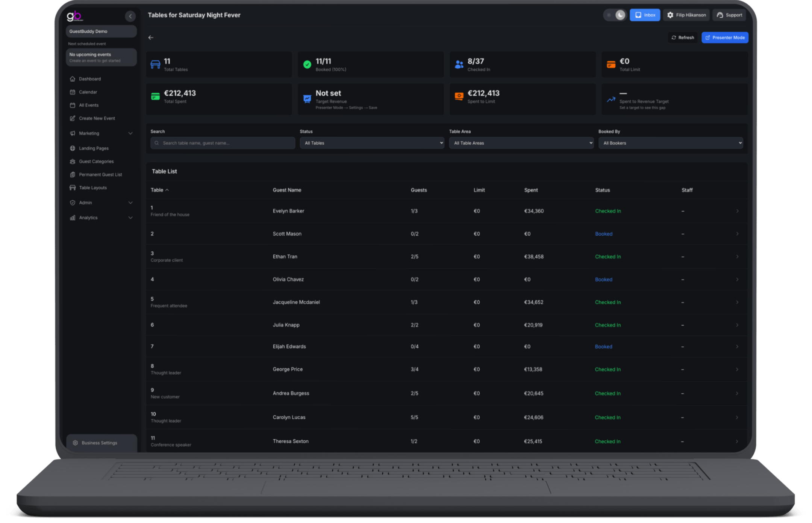Image resolution: width=812 pixels, height=523 pixels.
Task: Launch Presenter Mode
Action: [x=725, y=38]
